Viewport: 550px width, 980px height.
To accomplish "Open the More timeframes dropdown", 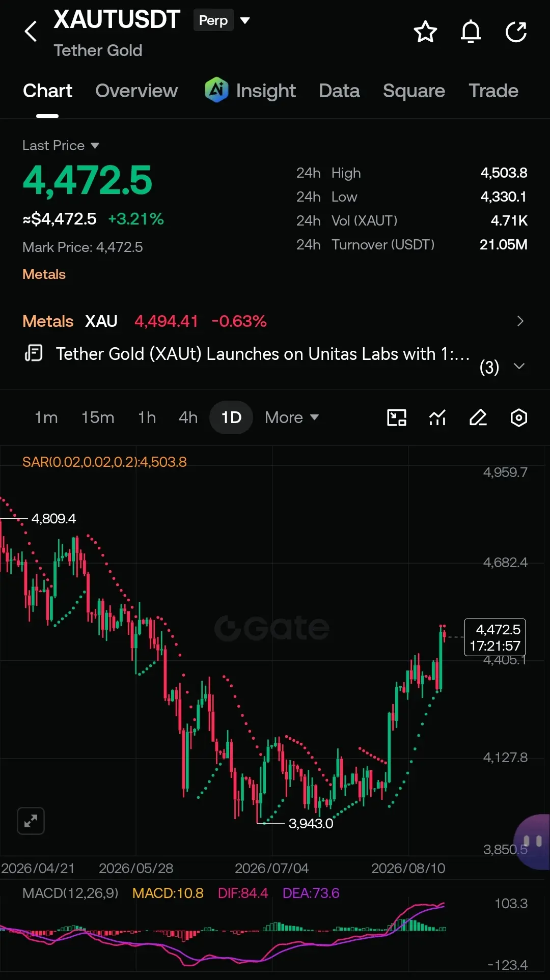I will pos(292,417).
